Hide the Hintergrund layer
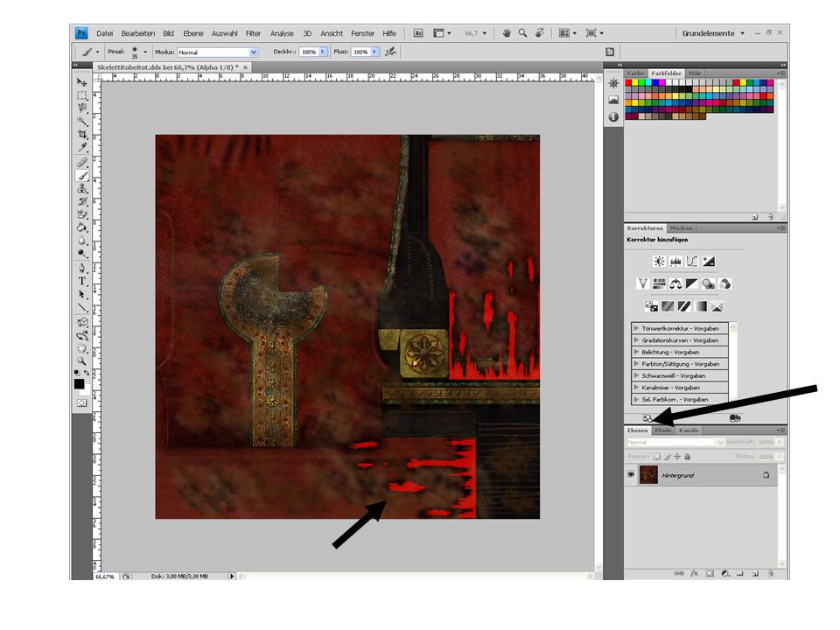 pyautogui.click(x=631, y=474)
